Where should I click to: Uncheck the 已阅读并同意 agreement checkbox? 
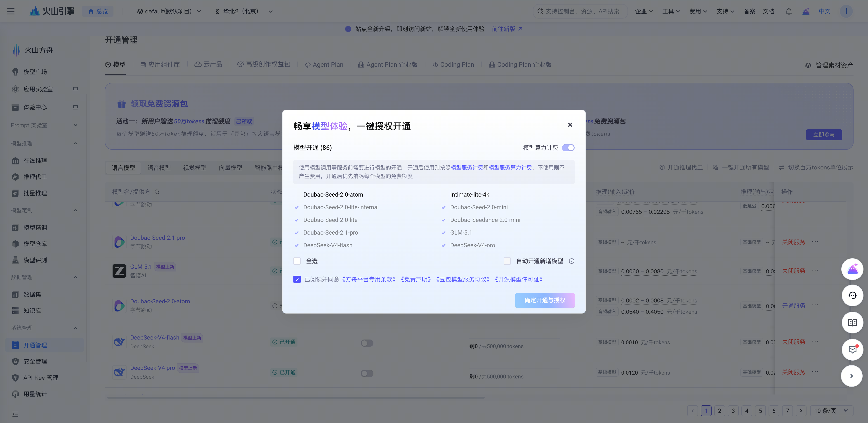click(297, 279)
